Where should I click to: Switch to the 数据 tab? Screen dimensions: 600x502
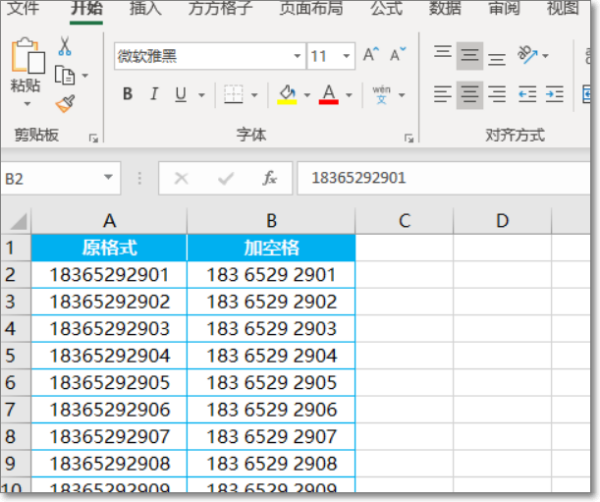coord(445,8)
